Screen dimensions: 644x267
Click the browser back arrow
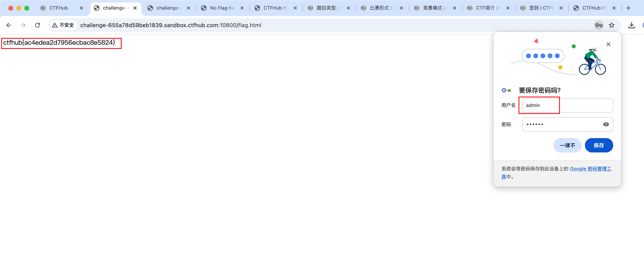[x=9, y=25]
